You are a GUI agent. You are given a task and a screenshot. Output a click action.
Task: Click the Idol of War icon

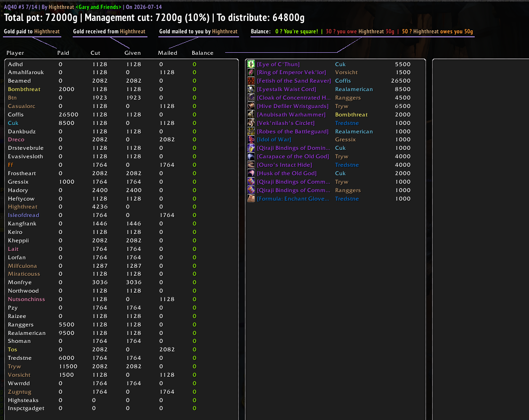coord(251,139)
